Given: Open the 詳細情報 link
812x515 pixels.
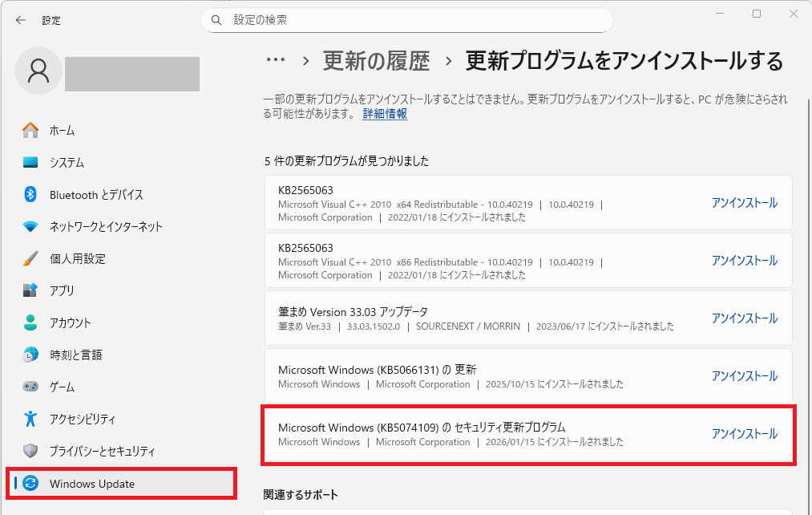Looking at the screenshot, I should click(x=385, y=113).
